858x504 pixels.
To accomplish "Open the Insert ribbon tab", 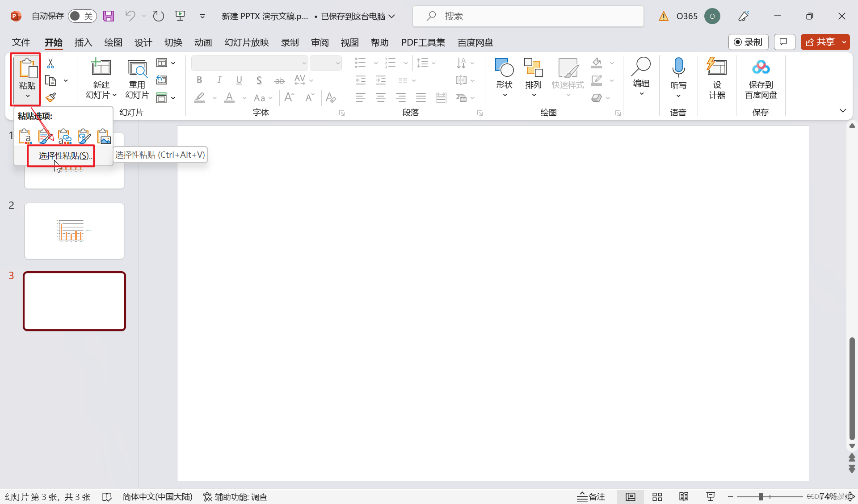I will (x=83, y=42).
